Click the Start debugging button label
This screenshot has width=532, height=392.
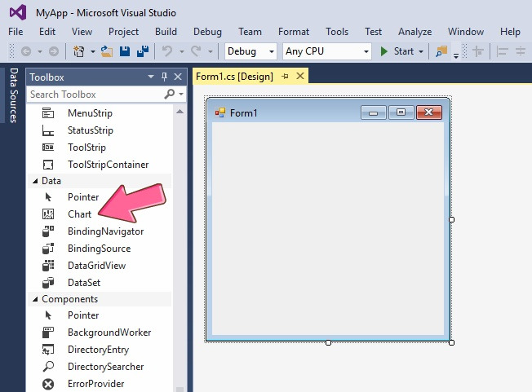pos(403,51)
